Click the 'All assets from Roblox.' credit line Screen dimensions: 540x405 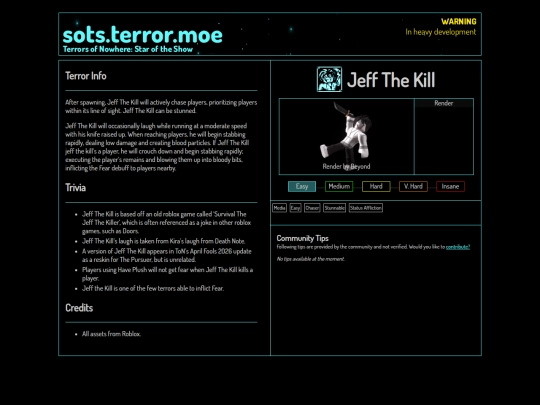[111, 334]
